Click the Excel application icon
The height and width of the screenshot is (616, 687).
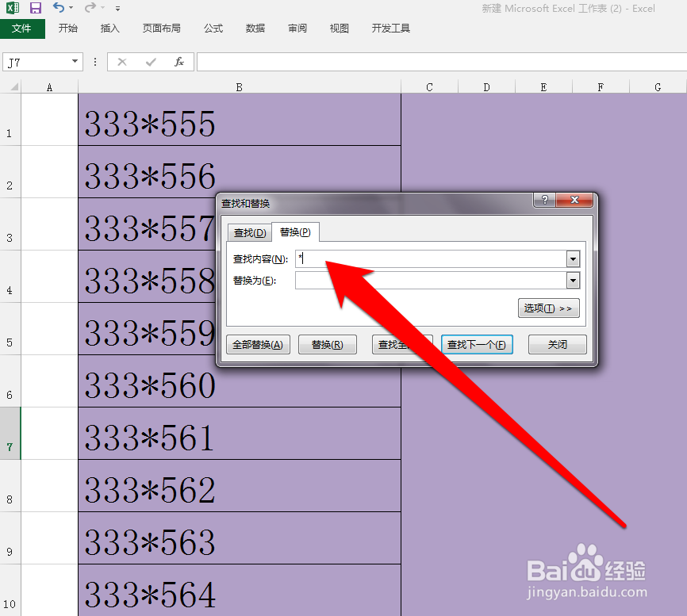[x=12, y=8]
